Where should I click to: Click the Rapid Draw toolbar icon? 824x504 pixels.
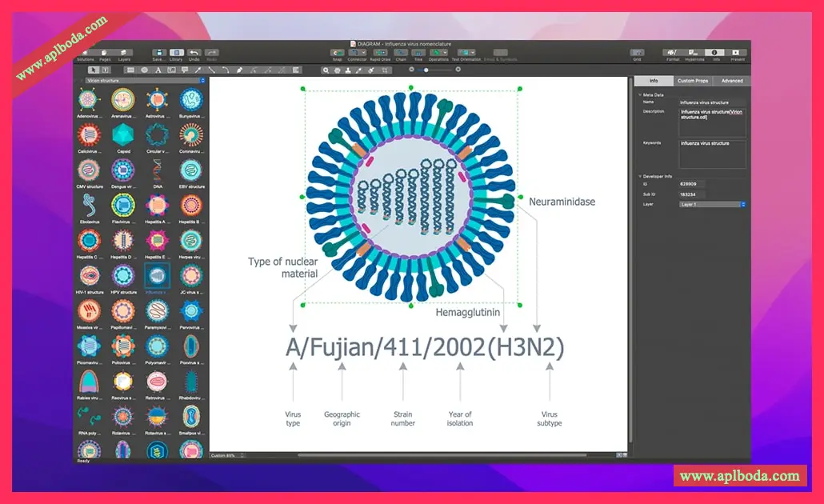pos(380,53)
